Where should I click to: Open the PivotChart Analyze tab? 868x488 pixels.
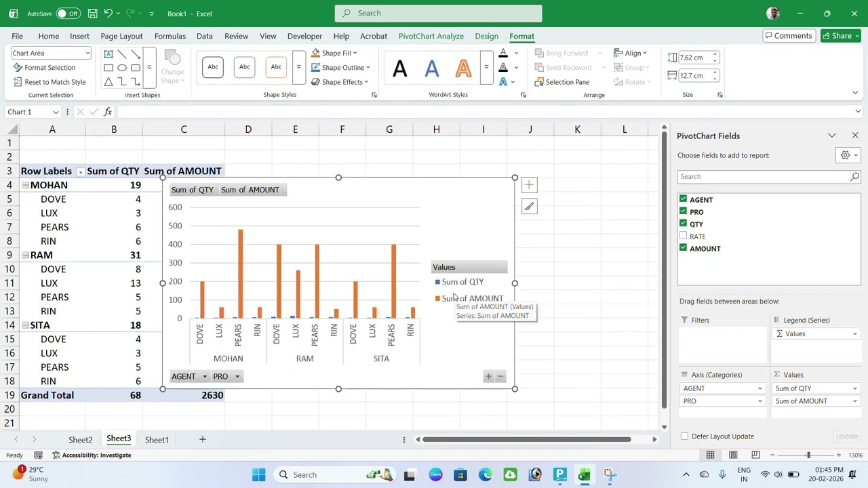coord(431,36)
